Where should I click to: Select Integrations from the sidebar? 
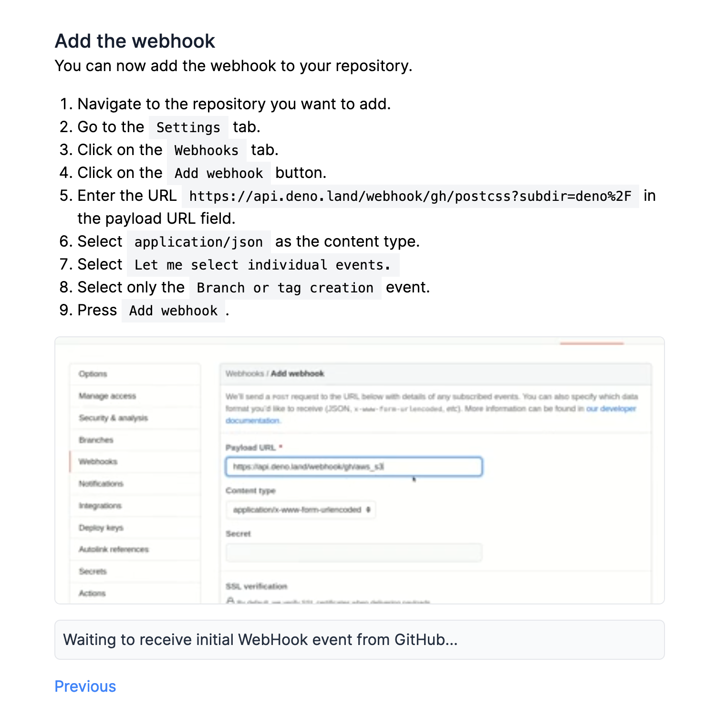pos(100,505)
